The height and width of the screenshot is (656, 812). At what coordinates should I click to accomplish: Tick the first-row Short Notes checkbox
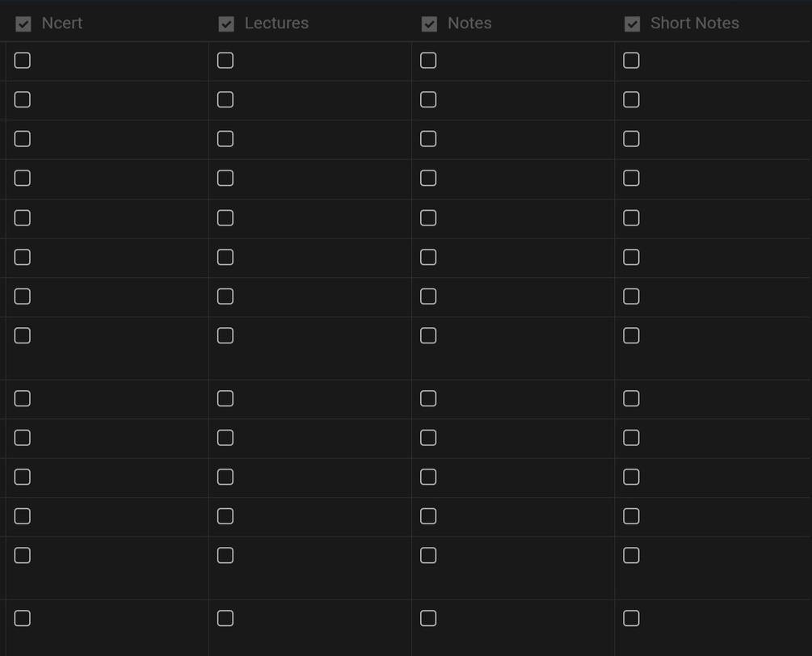(x=631, y=61)
